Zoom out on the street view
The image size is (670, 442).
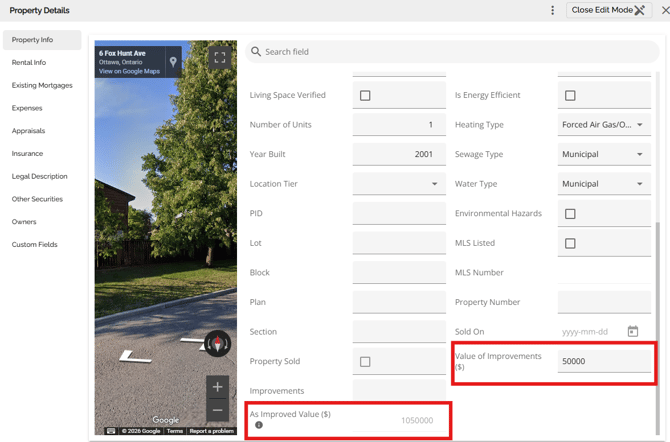[217, 410]
